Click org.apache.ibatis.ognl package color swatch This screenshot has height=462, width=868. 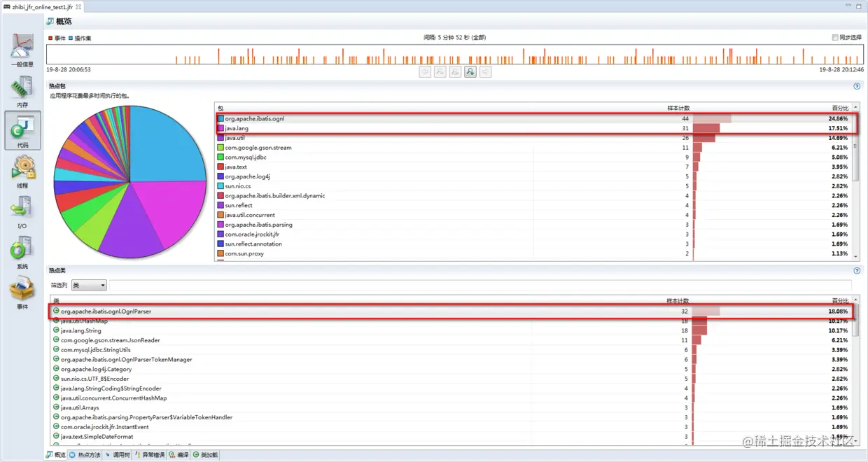point(220,119)
